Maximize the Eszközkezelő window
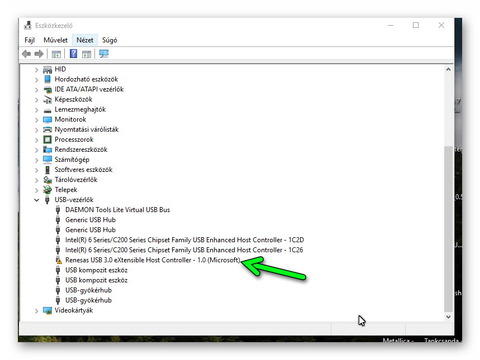The height and width of the screenshot is (360, 480). tap(416, 25)
